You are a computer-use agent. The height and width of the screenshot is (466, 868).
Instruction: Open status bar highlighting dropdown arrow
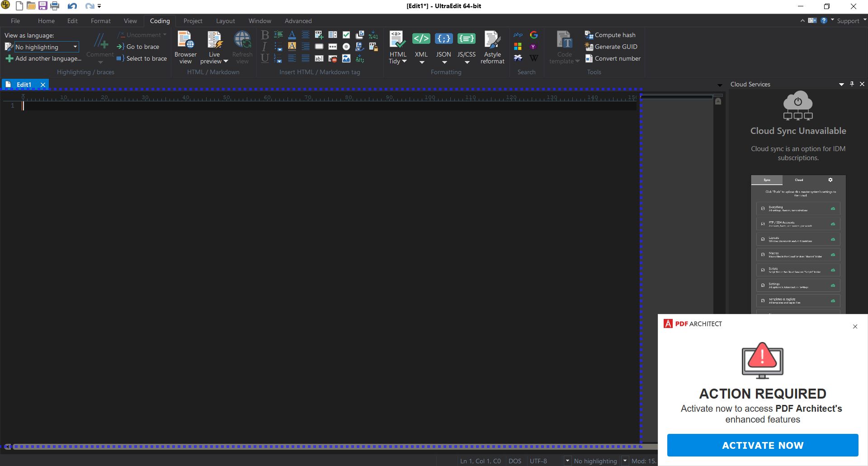[x=625, y=461]
